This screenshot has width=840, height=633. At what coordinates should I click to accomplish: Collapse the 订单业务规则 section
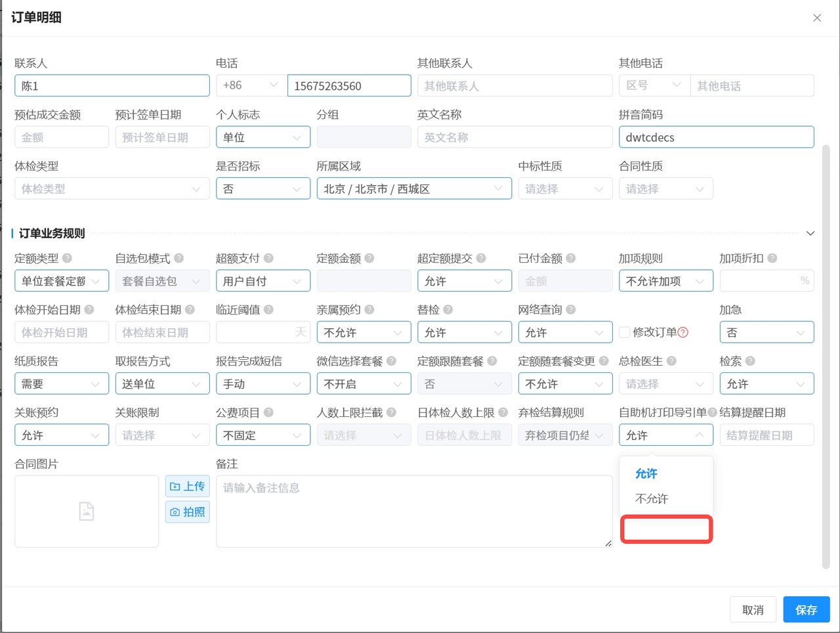point(810,234)
